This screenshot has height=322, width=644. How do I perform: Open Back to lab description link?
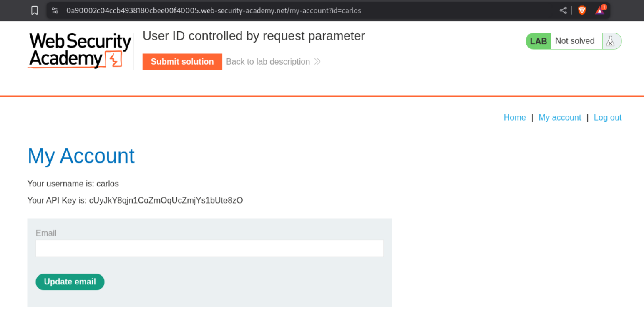click(x=268, y=62)
